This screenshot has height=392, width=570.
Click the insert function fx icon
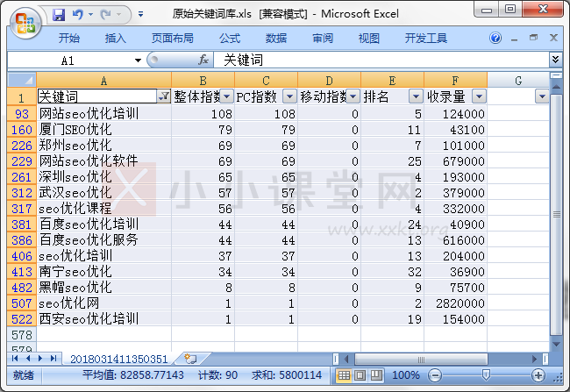pyautogui.click(x=203, y=60)
